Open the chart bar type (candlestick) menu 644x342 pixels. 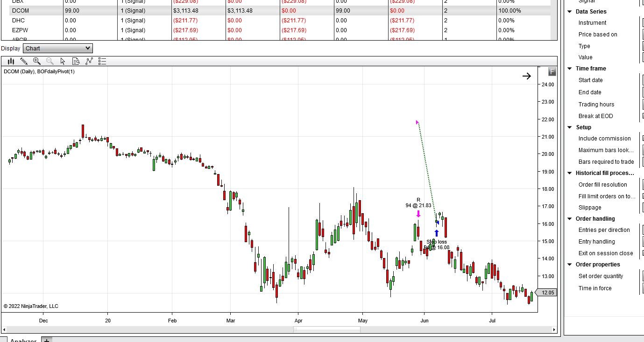coord(11,61)
